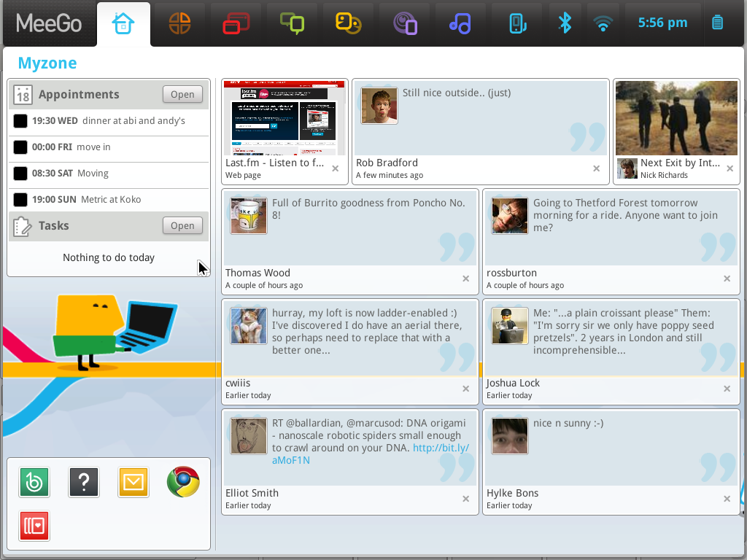
Task: Check battery status via the battery icon
Action: point(717,23)
